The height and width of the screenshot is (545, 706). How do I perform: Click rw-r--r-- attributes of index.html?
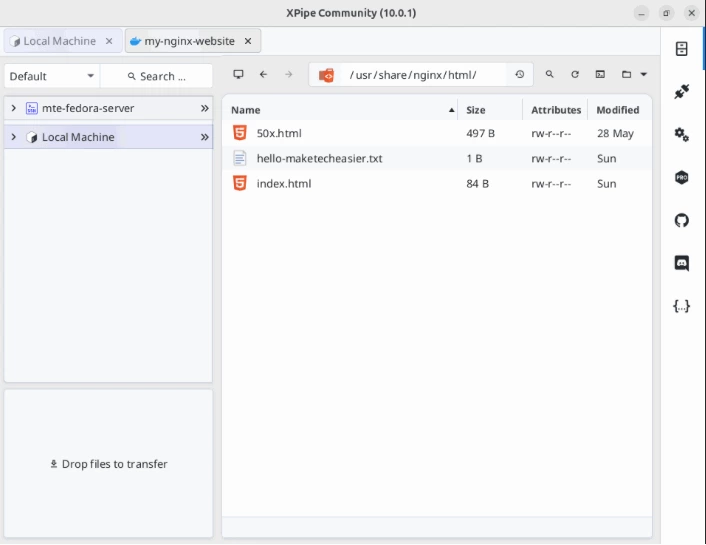pos(551,184)
